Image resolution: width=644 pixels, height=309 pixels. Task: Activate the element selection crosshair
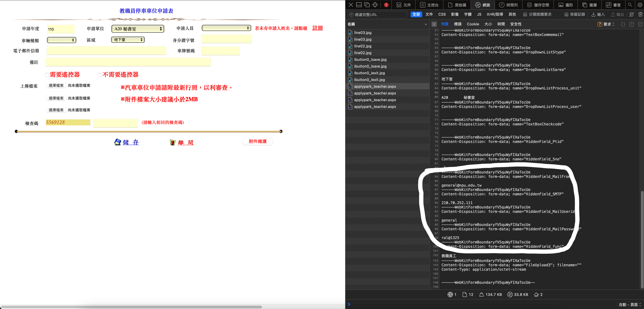pyautogui.click(x=375, y=5)
